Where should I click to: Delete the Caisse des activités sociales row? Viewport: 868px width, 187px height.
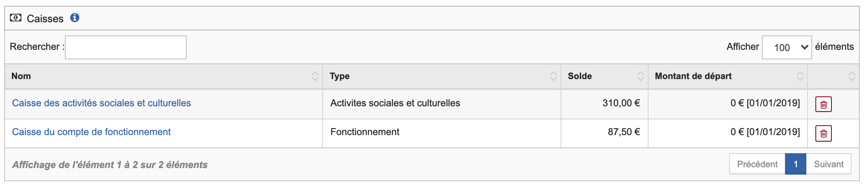823,104
